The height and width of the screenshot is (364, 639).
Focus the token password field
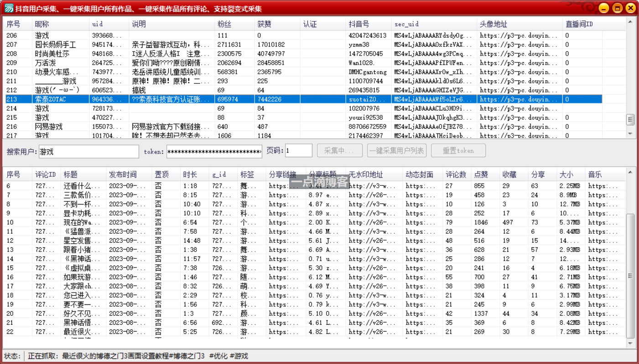(x=214, y=152)
